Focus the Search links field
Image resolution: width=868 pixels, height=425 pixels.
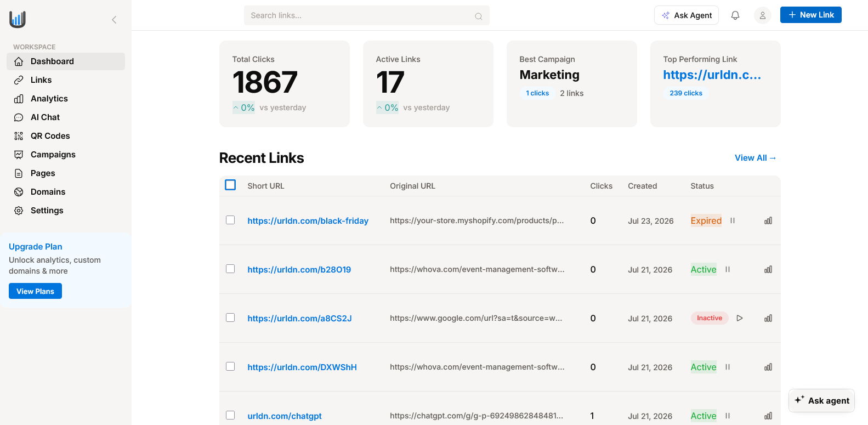[x=366, y=15]
